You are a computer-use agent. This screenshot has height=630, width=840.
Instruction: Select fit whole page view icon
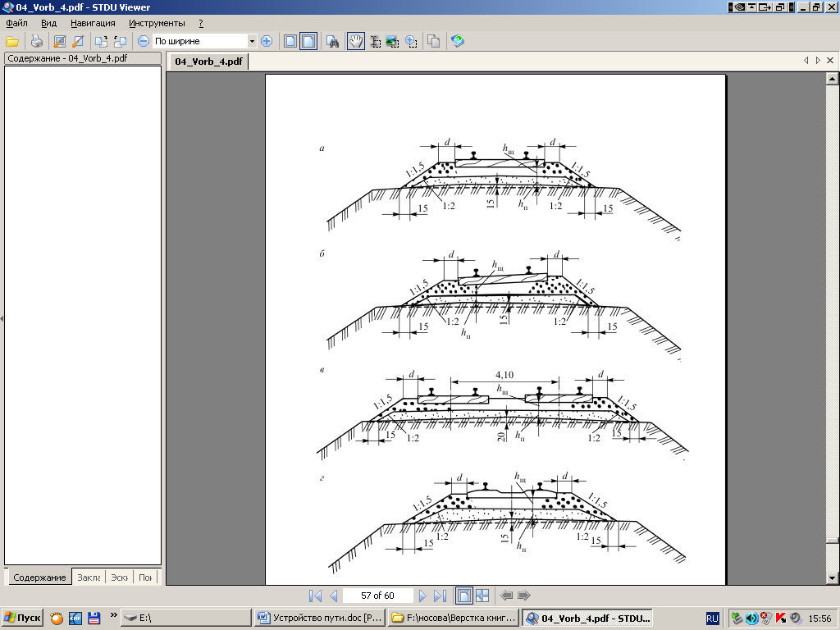tap(290, 41)
